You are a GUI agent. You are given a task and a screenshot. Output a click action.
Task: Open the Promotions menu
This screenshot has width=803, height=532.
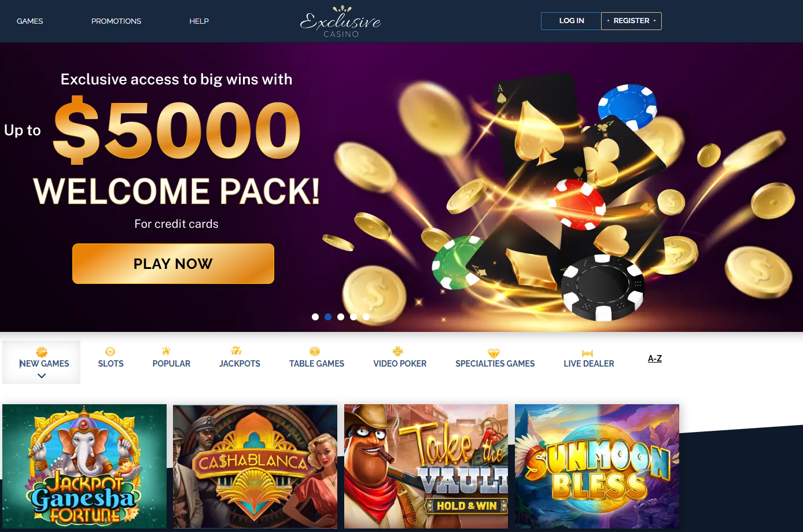[x=116, y=21]
